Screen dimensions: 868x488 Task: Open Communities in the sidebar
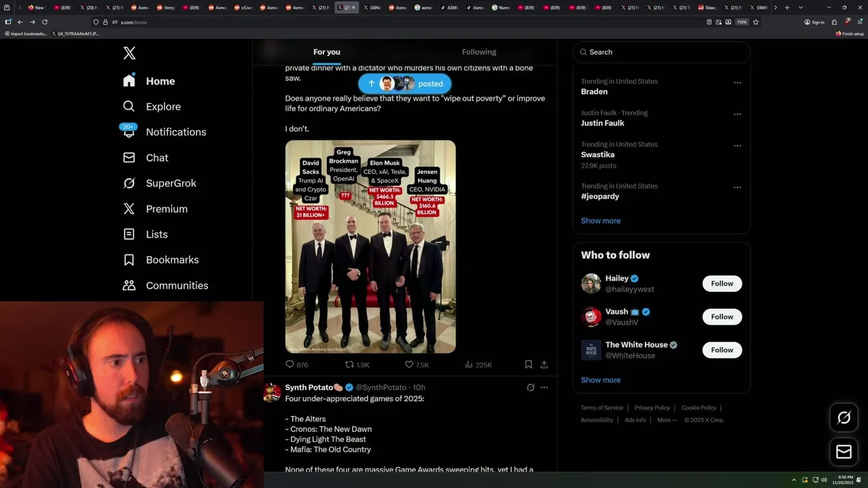click(165, 285)
